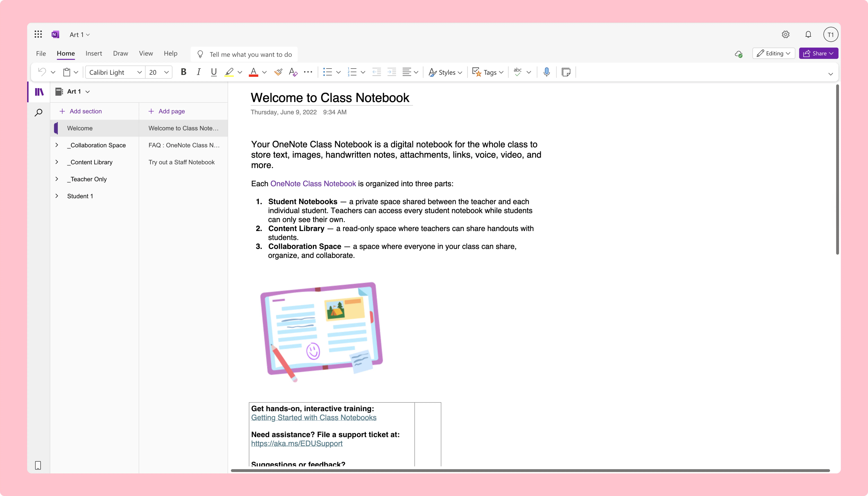Click Add page
Image resolution: width=868 pixels, height=496 pixels.
pos(167,111)
